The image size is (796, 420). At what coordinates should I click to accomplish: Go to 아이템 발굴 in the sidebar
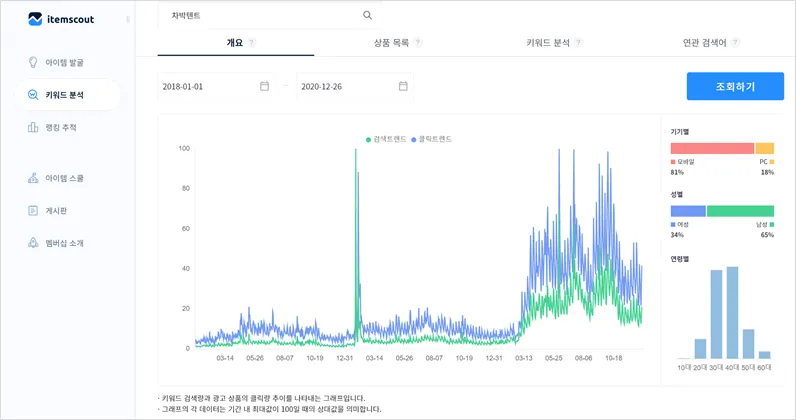tap(64, 62)
